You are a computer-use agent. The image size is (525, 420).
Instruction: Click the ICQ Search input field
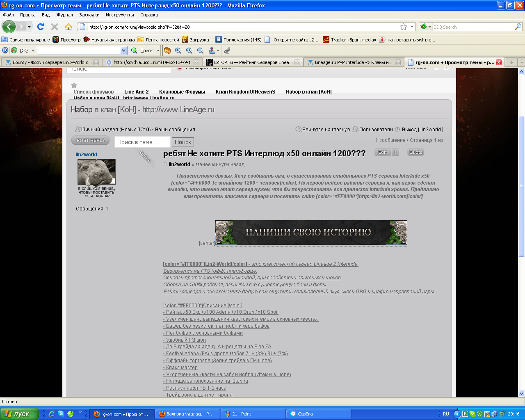point(473,27)
